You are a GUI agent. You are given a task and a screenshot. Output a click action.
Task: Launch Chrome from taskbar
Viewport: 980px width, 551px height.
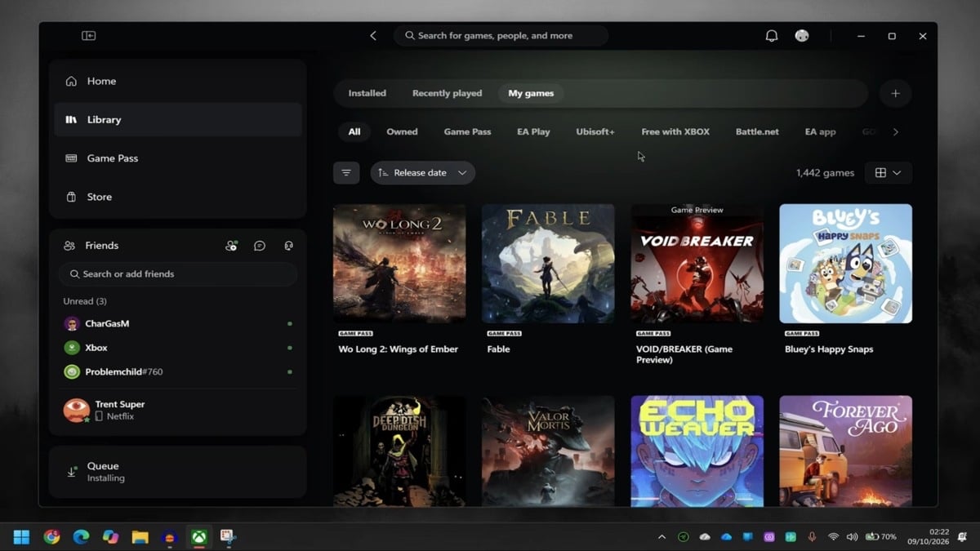click(x=51, y=537)
